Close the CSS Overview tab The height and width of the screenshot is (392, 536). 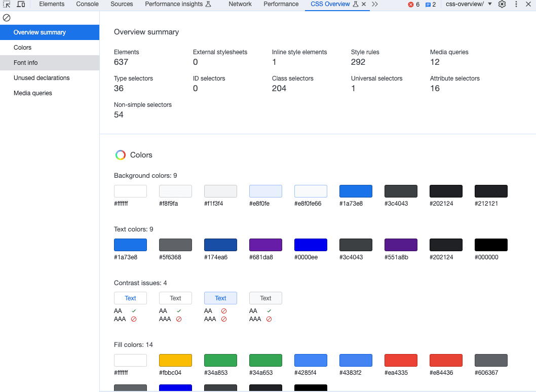point(364,4)
